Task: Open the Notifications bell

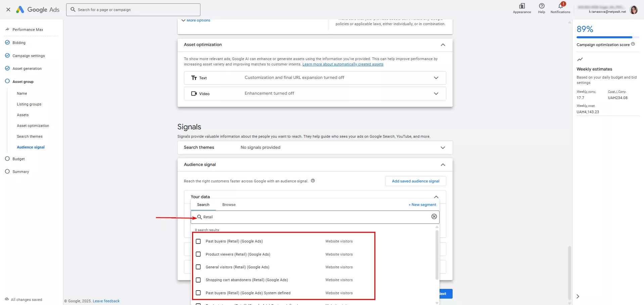Action: click(560, 6)
